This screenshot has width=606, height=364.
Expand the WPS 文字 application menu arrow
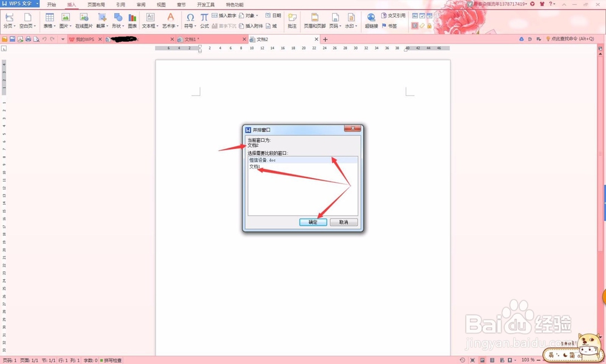pos(38,4)
